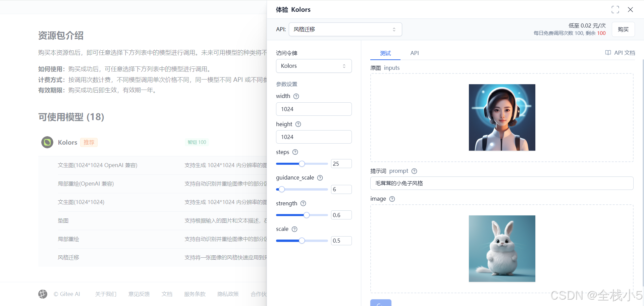This screenshot has width=644, height=306.
Task: Open the 意见反馈 footer link
Action: tap(139, 294)
